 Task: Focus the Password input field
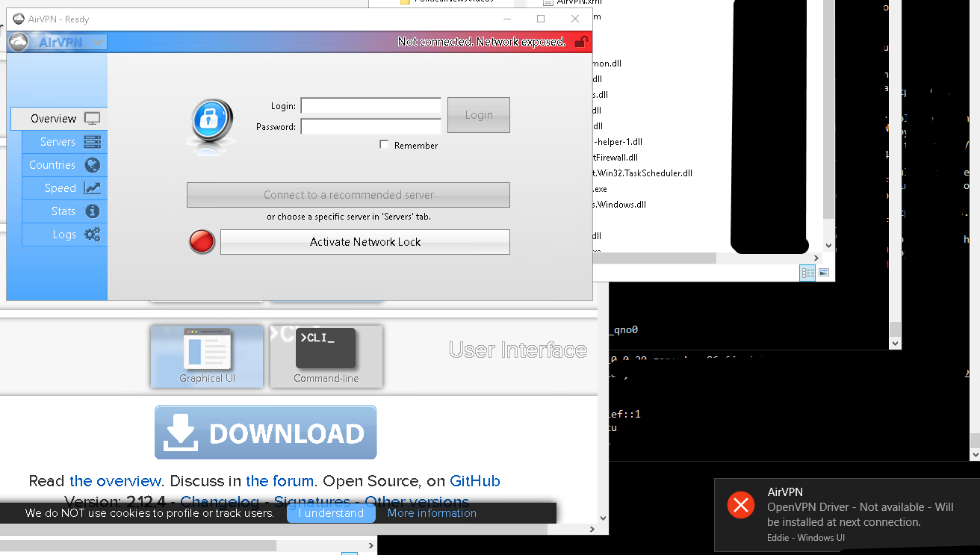pos(370,126)
